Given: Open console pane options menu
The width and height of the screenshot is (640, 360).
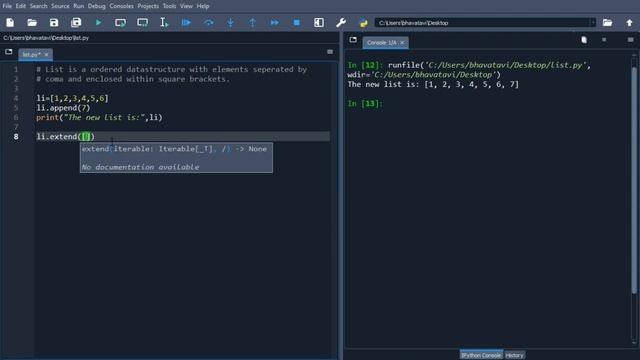Looking at the screenshot, I should [x=631, y=40].
